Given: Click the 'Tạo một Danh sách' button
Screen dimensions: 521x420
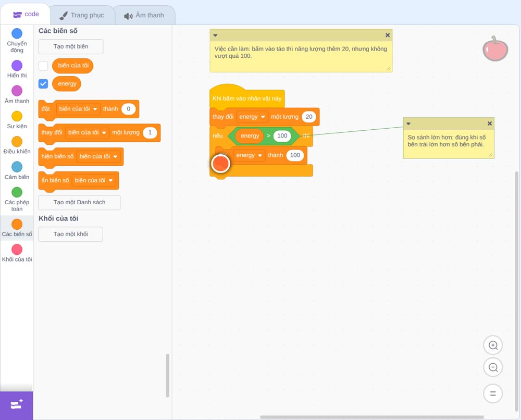Looking at the screenshot, I should [x=79, y=202].
